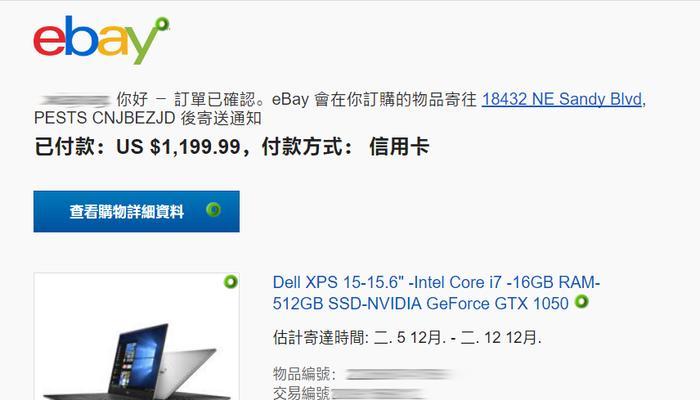The height and width of the screenshot is (400, 700).
Task: Click the eBay logo
Action: [x=96, y=40]
